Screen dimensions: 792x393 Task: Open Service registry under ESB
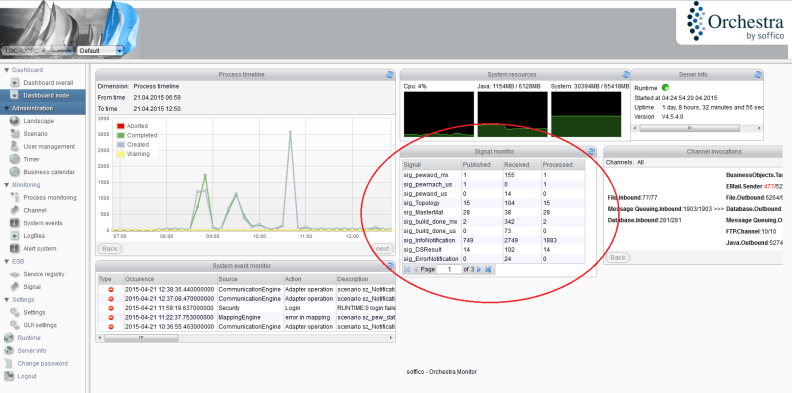44,274
